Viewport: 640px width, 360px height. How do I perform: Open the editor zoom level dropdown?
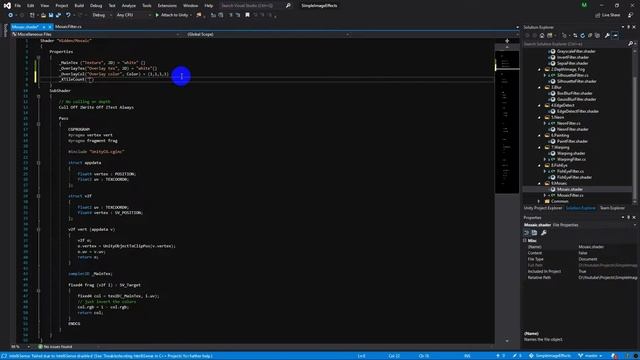20,347
